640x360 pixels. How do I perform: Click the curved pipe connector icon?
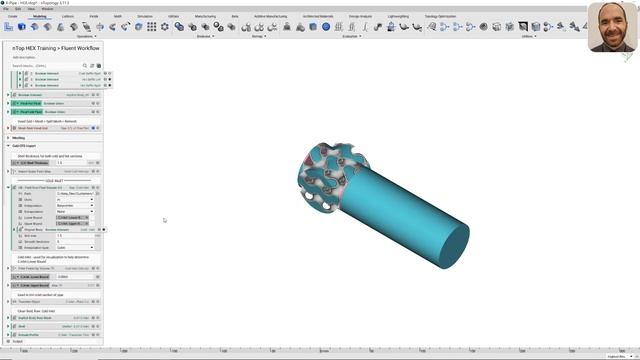pyautogui.click(x=378, y=27)
